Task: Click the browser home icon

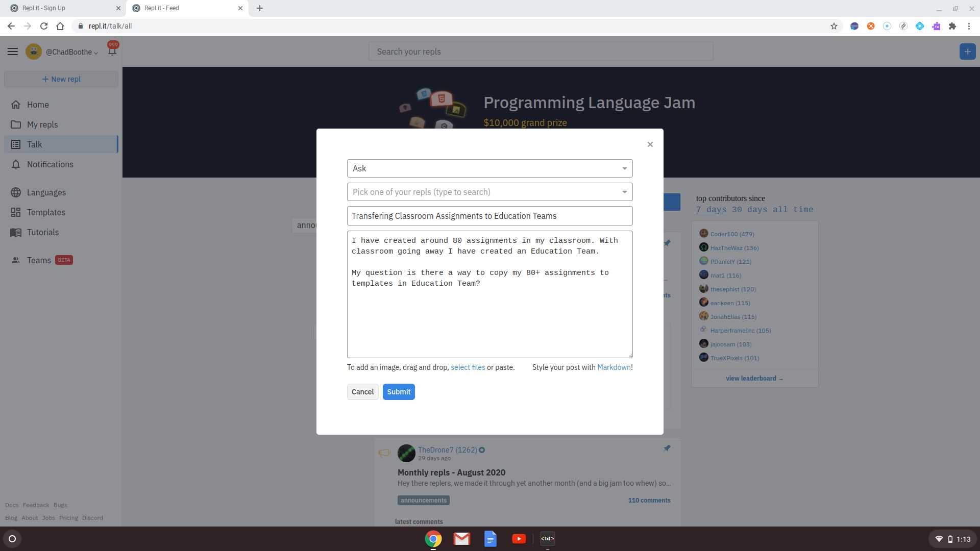Action: [60, 26]
